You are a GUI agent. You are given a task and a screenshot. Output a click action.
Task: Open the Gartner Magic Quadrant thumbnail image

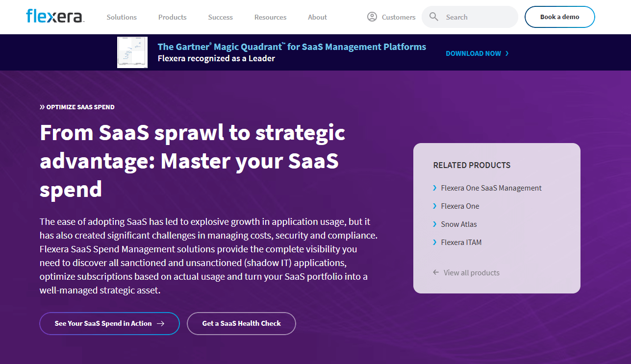(132, 52)
